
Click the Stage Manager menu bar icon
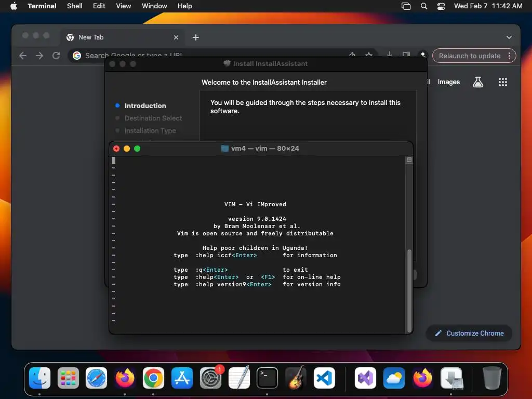pyautogui.click(x=406, y=6)
